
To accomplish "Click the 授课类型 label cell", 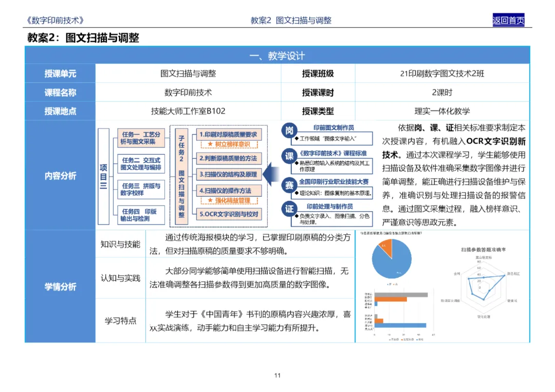I will (x=318, y=111).
